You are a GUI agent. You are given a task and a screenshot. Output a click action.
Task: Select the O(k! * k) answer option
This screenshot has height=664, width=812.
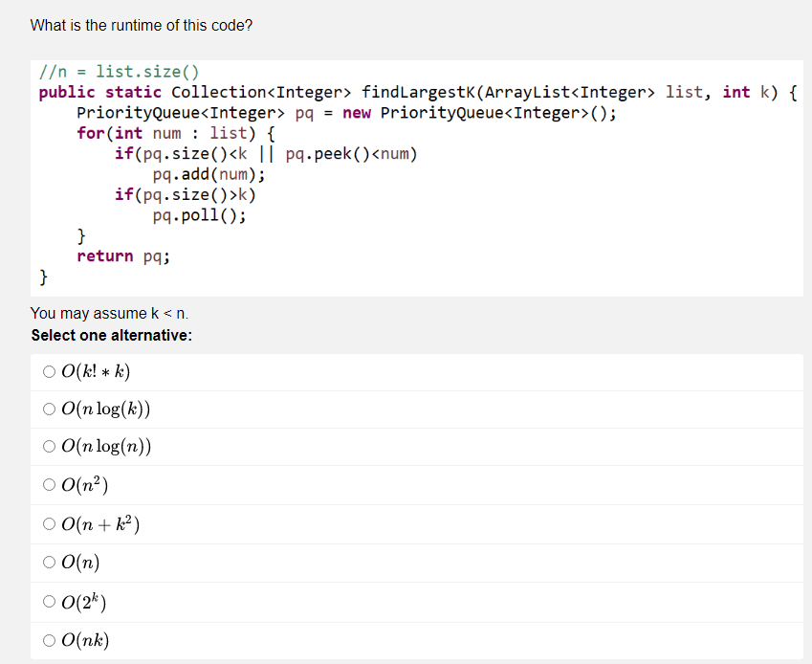tap(49, 372)
